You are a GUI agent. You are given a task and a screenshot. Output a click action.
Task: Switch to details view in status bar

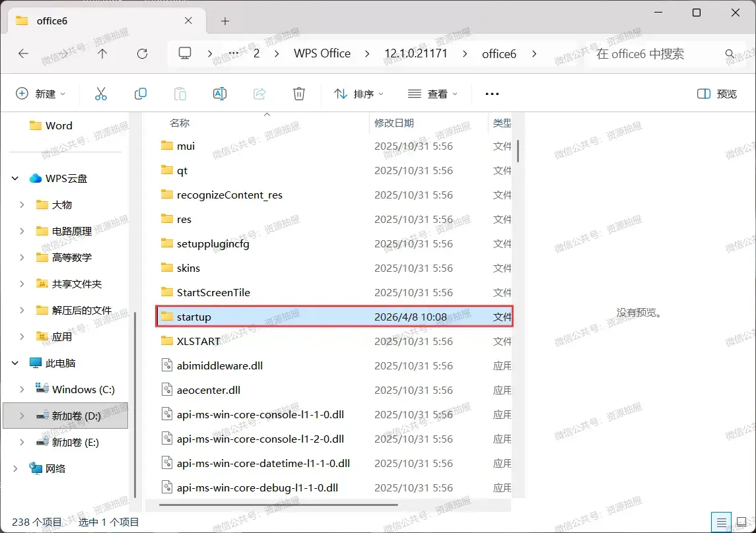[721, 522]
